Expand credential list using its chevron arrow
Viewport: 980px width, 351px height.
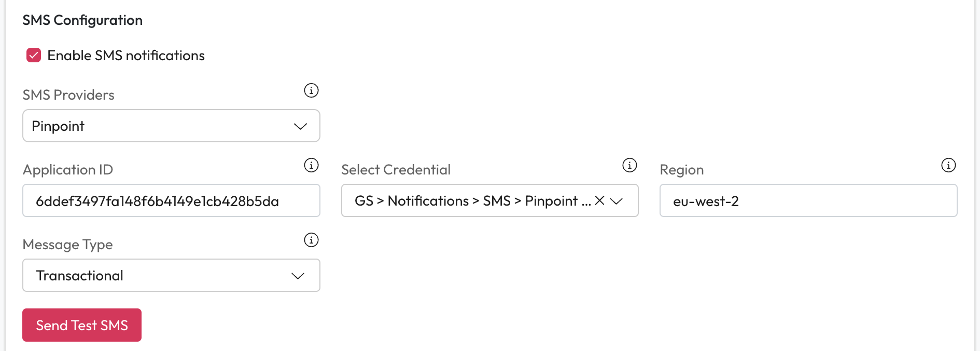point(617,201)
